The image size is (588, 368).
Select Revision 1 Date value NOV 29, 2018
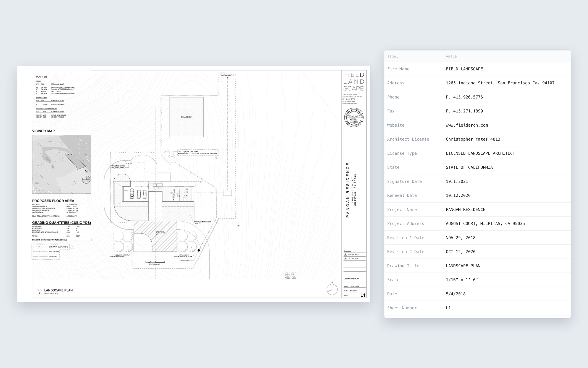pos(461,238)
